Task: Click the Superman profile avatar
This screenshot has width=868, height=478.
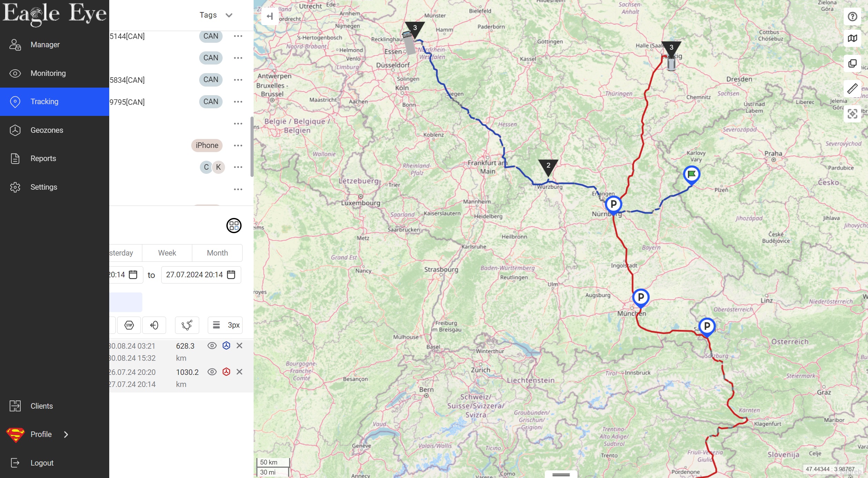Action: (16, 435)
